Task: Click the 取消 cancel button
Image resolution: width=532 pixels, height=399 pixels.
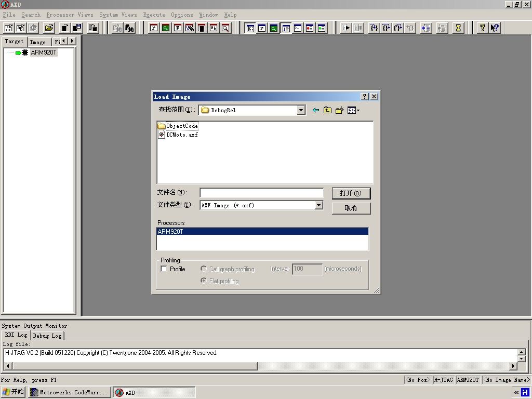Action: [x=351, y=208]
